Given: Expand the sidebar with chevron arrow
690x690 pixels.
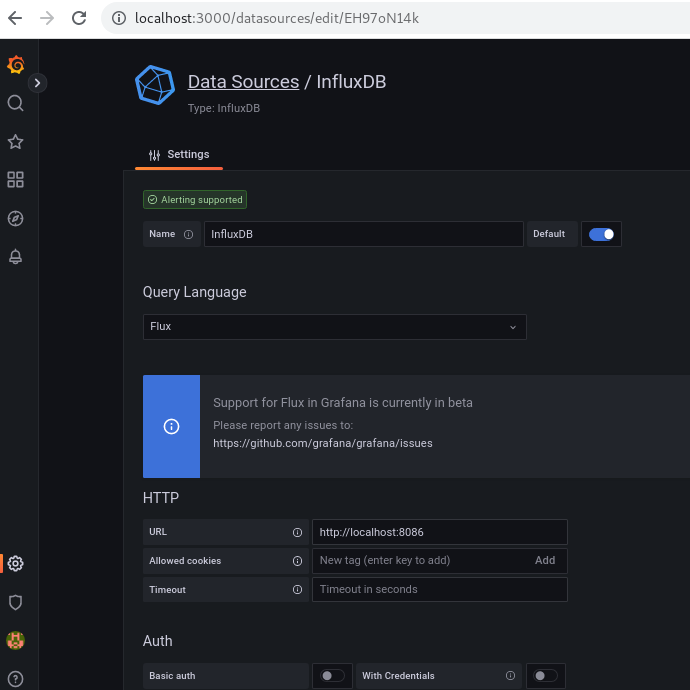Looking at the screenshot, I should pyautogui.click(x=38, y=83).
